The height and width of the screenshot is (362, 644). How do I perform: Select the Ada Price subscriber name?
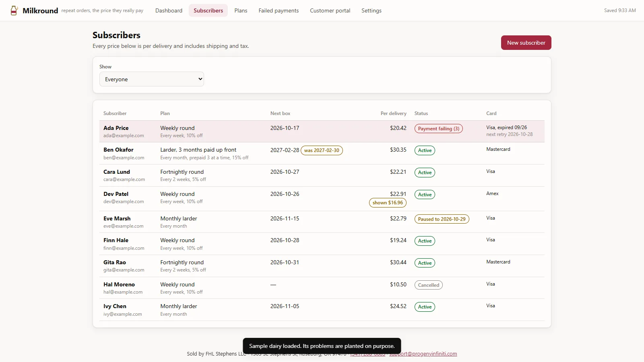pyautogui.click(x=116, y=128)
